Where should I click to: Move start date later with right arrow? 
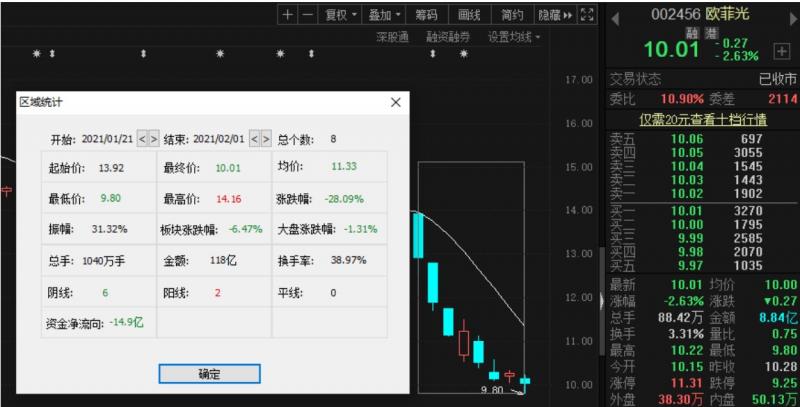pyautogui.click(x=153, y=139)
